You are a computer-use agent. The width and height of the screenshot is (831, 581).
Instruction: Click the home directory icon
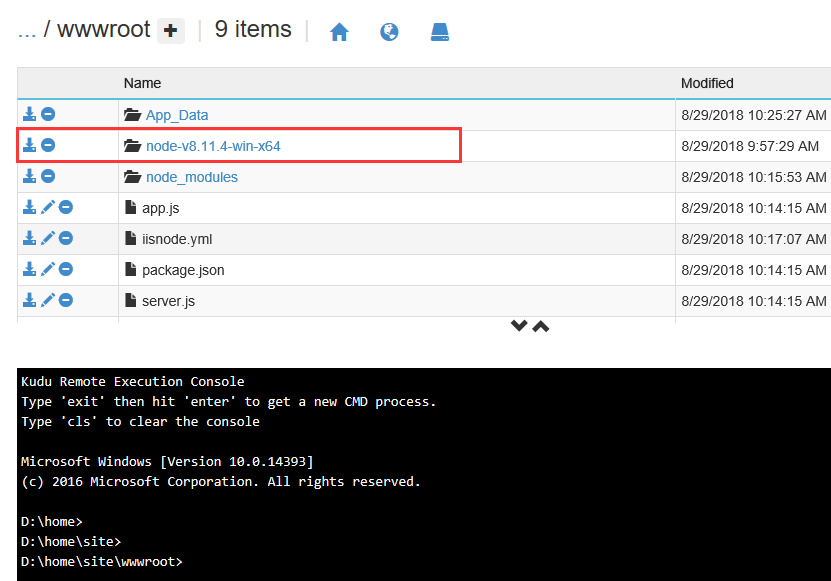[339, 32]
